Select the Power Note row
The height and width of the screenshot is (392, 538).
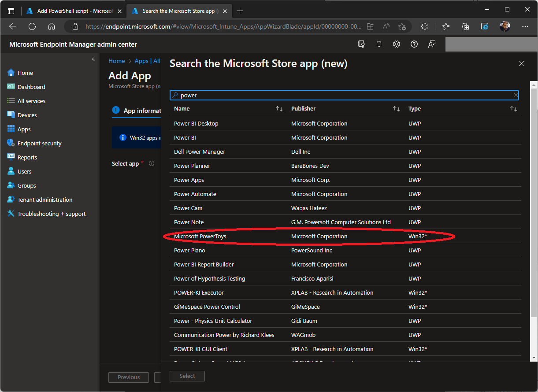pos(345,222)
